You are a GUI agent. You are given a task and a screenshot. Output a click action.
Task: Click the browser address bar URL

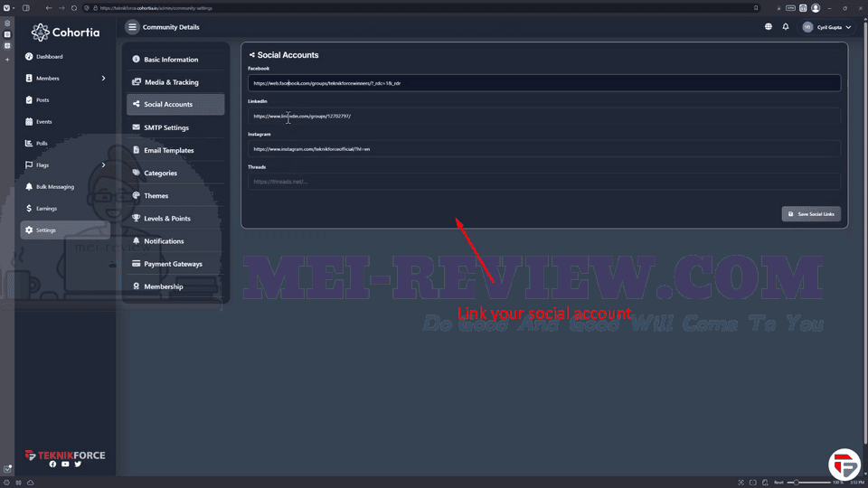coord(156,8)
